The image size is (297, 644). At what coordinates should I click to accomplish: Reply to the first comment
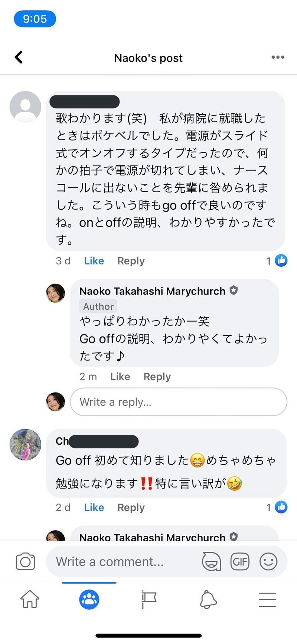tap(131, 261)
